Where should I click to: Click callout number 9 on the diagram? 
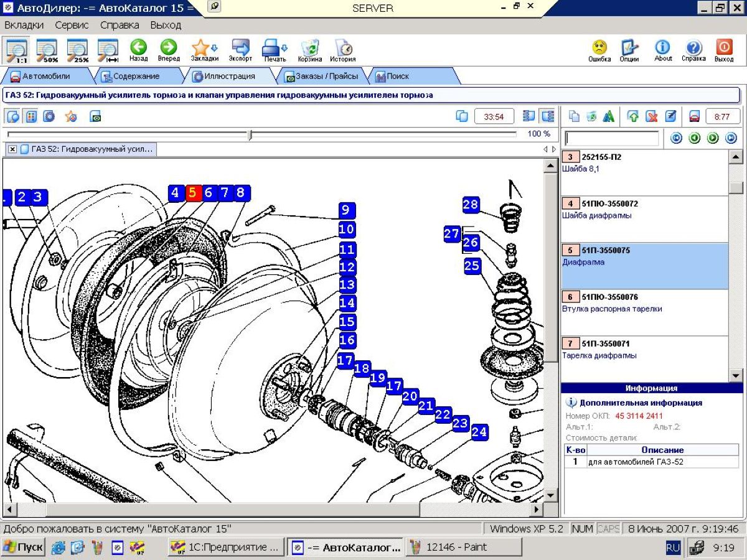coord(347,210)
